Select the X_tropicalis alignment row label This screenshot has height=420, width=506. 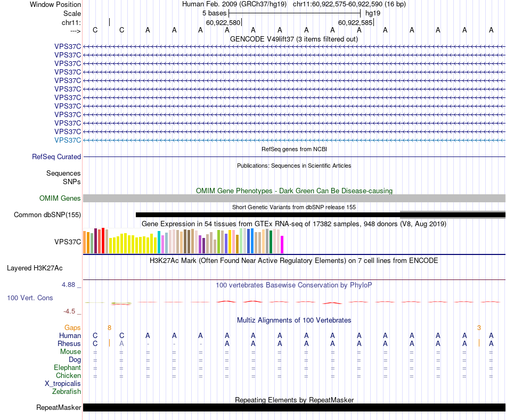point(63,384)
